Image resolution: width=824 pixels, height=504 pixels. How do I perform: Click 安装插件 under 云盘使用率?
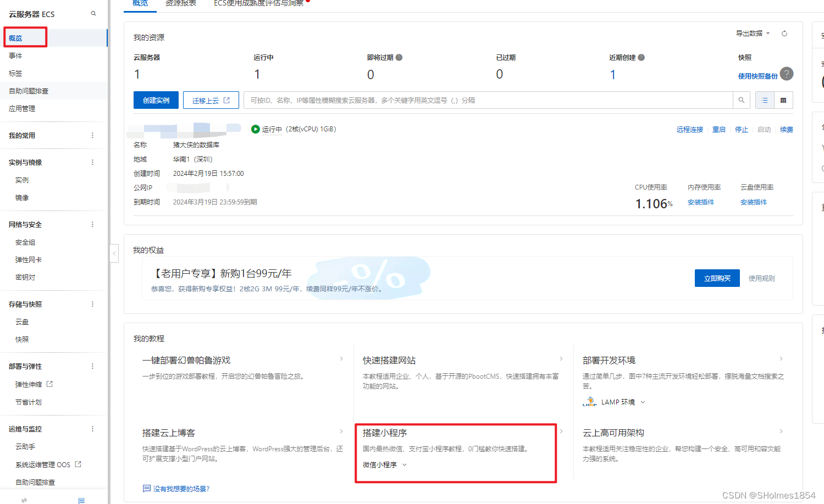(754, 202)
